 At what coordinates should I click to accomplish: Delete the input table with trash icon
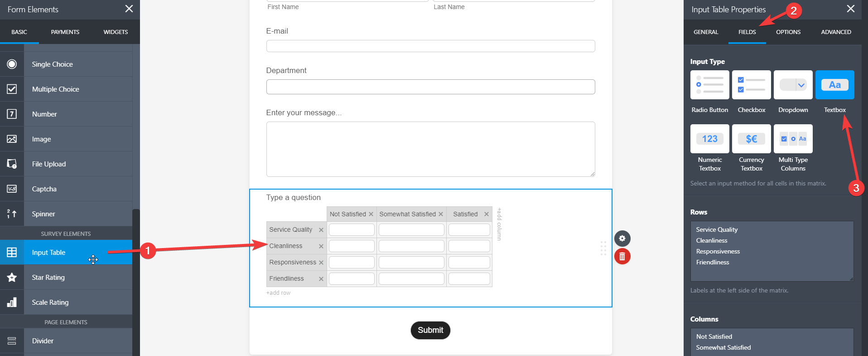pyautogui.click(x=622, y=257)
